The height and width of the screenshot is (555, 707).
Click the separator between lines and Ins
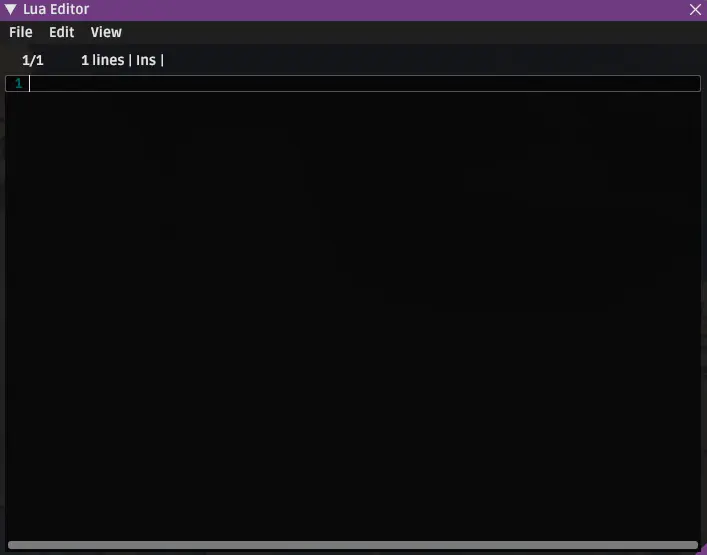point(130,60)
